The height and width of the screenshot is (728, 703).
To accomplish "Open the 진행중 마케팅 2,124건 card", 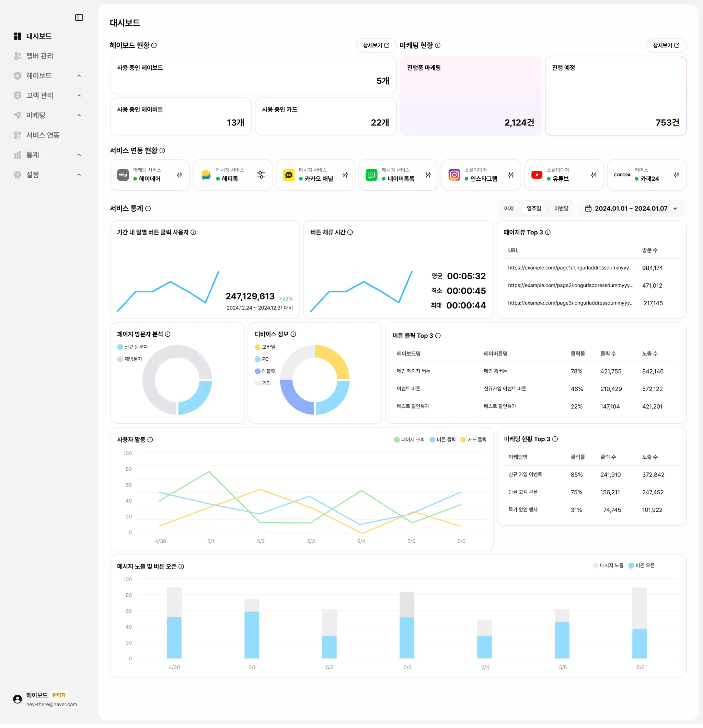I will 470,96.
